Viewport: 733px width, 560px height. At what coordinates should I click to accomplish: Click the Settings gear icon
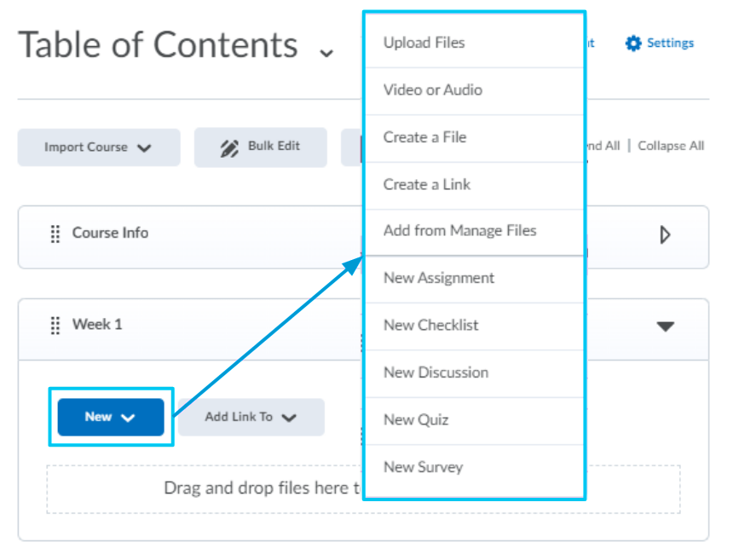click(x=633, y=43)
